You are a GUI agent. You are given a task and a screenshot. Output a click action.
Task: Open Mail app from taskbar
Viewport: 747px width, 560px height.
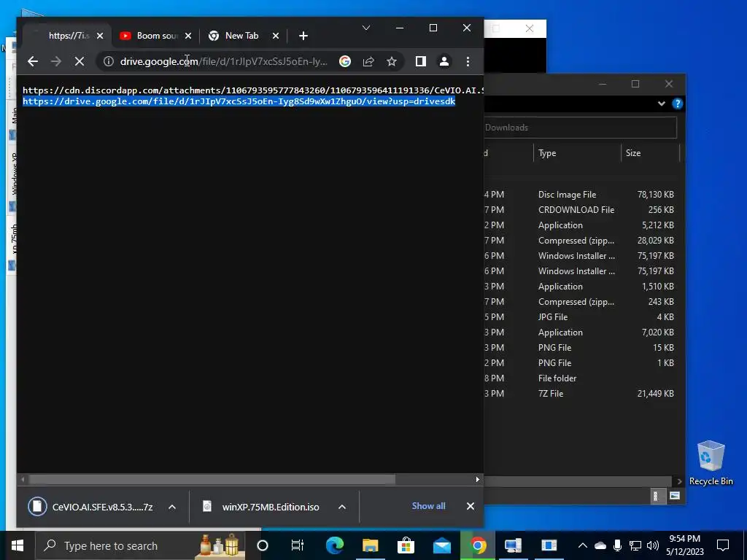[441, 545]
